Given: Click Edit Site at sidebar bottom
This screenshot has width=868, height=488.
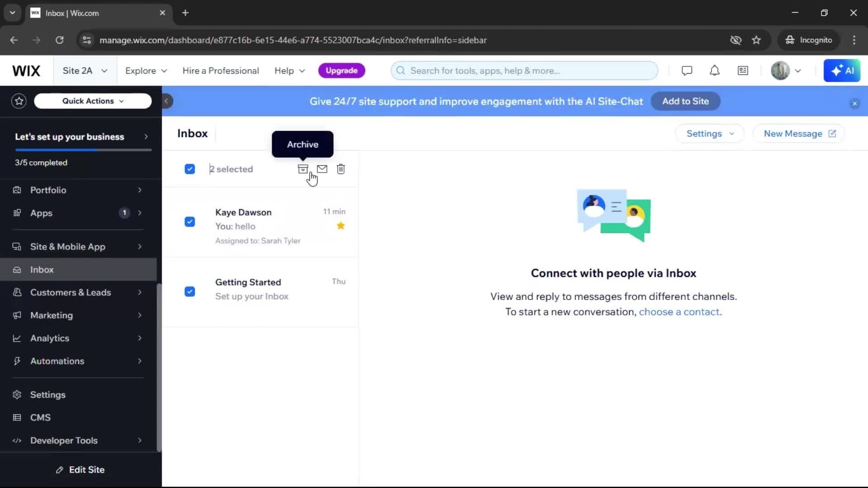Looking at the screenshot, I should 80,470.
